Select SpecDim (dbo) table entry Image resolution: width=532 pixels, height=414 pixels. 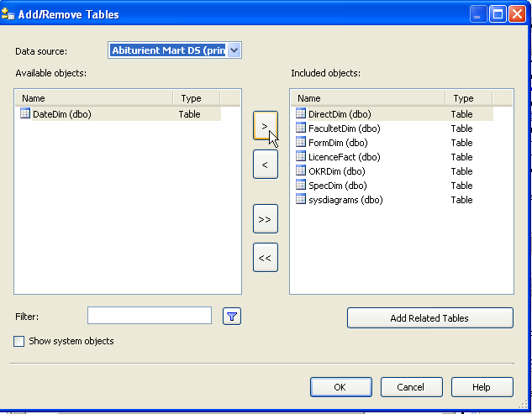tap(337, 186)
